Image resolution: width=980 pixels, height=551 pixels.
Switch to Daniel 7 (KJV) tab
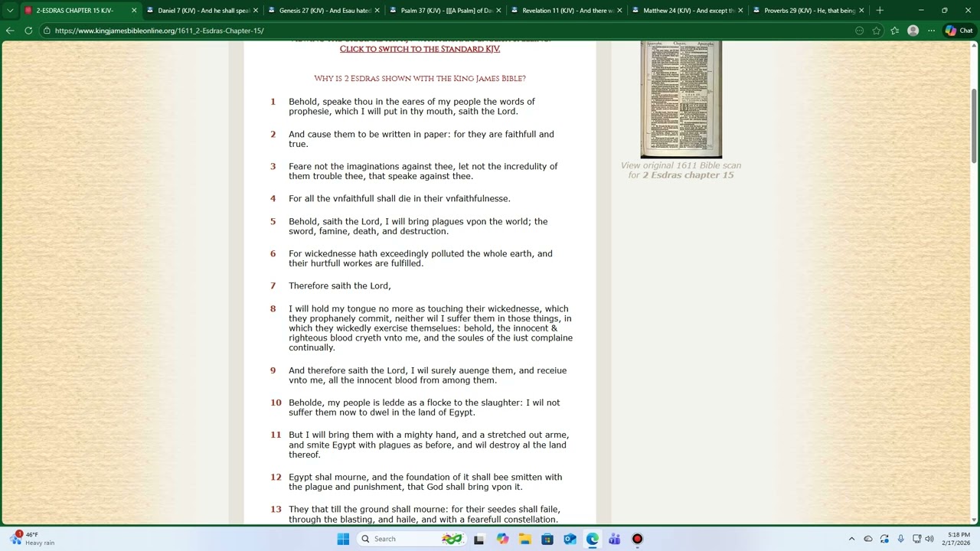[199, 11]
